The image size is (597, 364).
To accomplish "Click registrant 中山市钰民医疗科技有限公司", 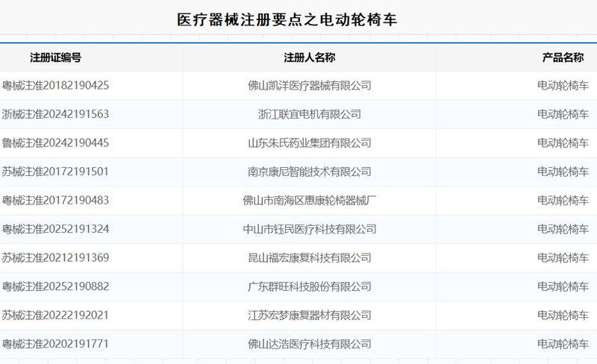I will pyautogui.click(x=310, y=229).
